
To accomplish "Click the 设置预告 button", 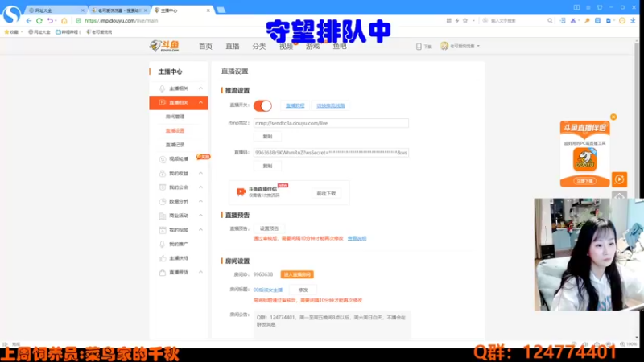I will [x=269, y=228].
